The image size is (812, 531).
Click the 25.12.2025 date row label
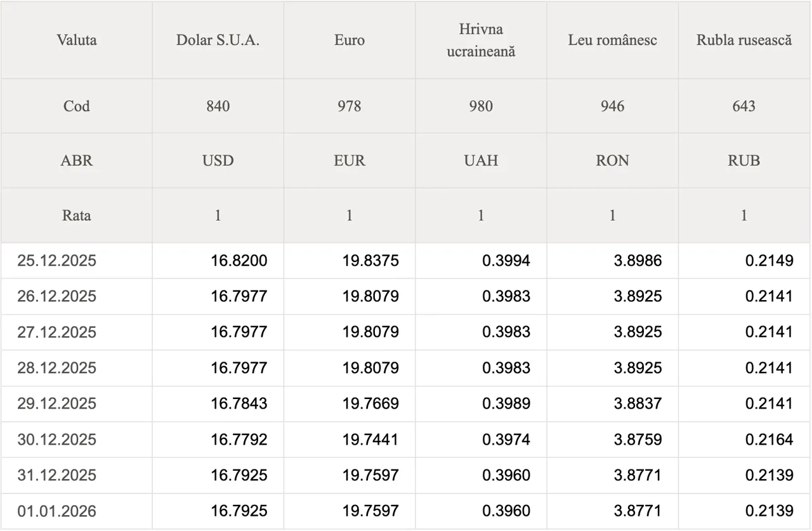pyautogui.click(x=57, y=261)
